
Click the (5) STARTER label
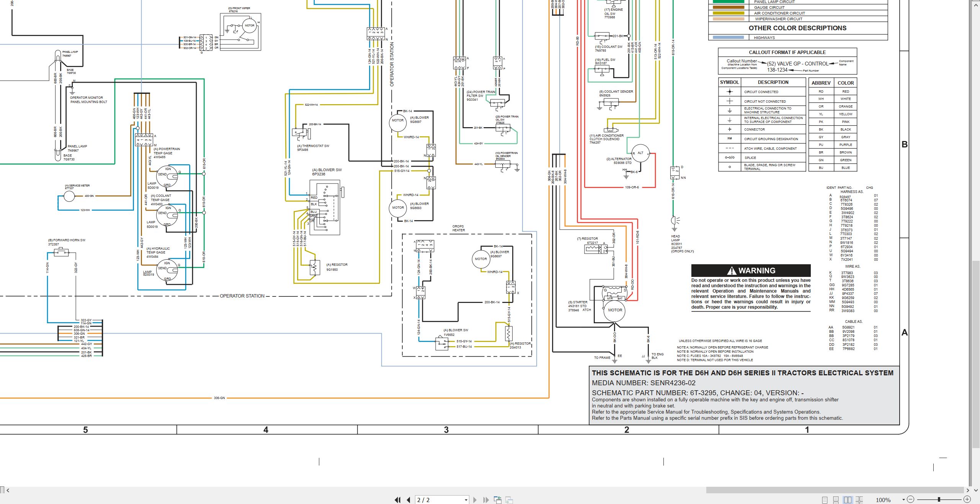point(578,302)
